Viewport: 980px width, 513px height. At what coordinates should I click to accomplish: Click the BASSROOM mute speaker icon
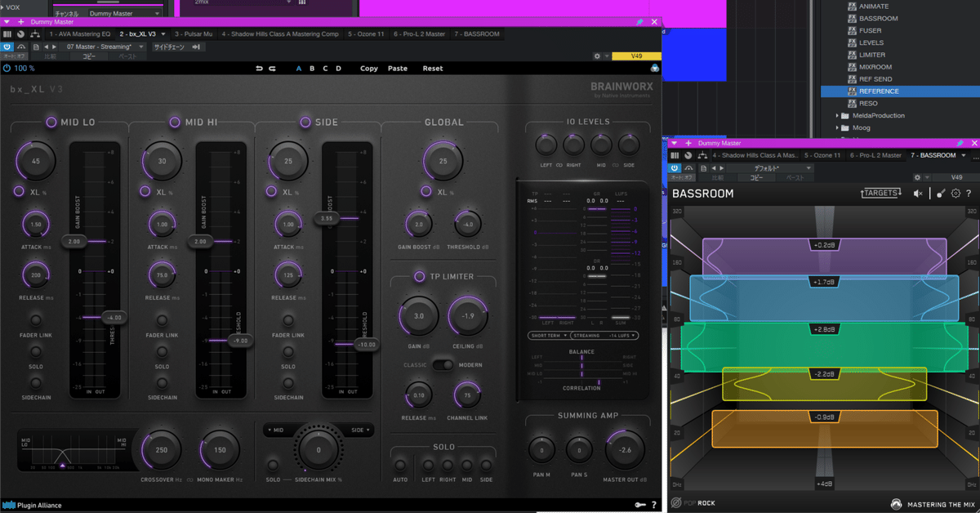[918, 194]
